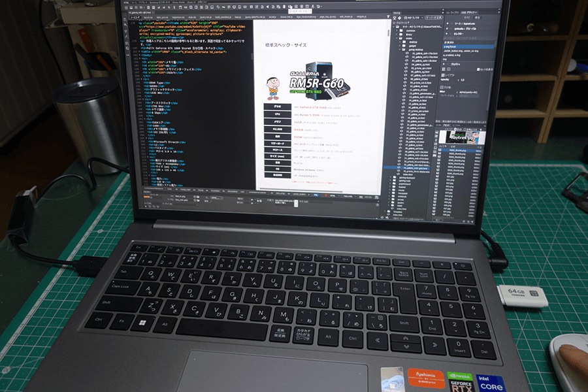Collapse the gaming-desktop folder arrow
Image resolution: width=588 pixels, height=392 pixels.
coord(400,50)
